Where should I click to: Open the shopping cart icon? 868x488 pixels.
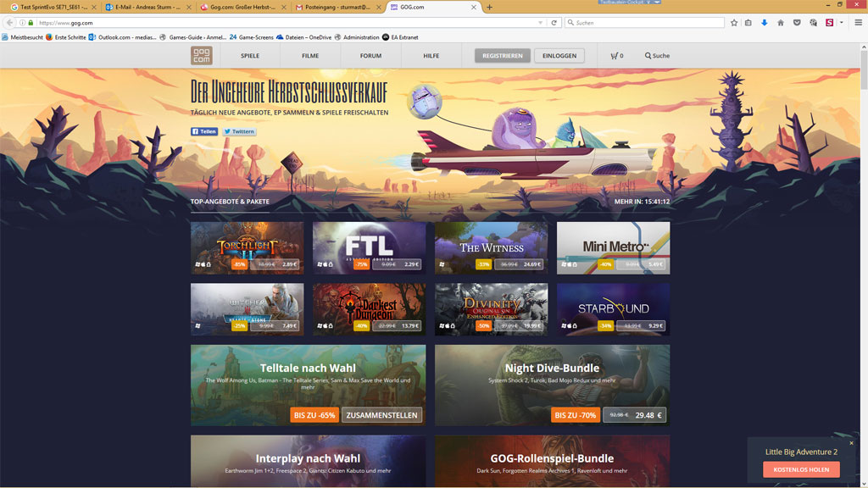click(x=614, y=56)
